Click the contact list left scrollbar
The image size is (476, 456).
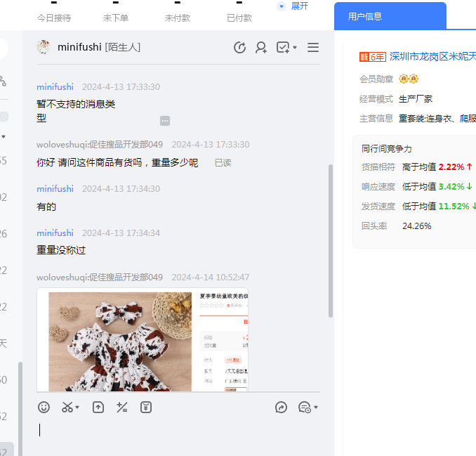pos(20,409)
